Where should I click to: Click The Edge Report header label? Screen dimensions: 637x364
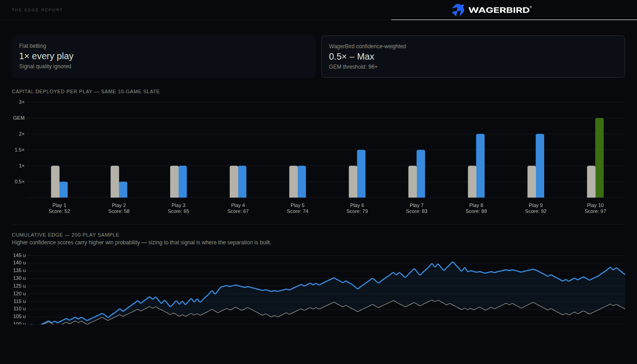[37, 10]
